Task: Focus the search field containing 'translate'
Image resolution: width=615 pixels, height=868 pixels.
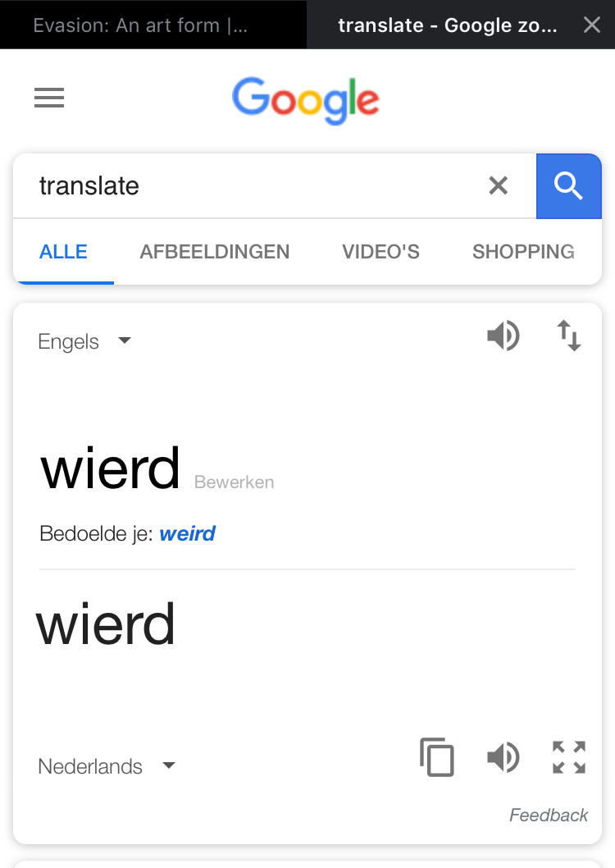Action: click(x=246, y=186)
